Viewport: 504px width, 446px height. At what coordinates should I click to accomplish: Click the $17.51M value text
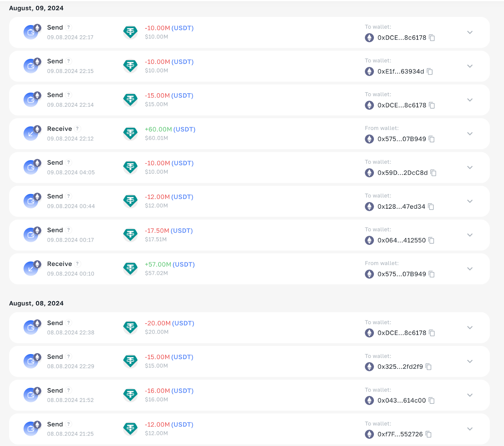[x=156, y=240]
